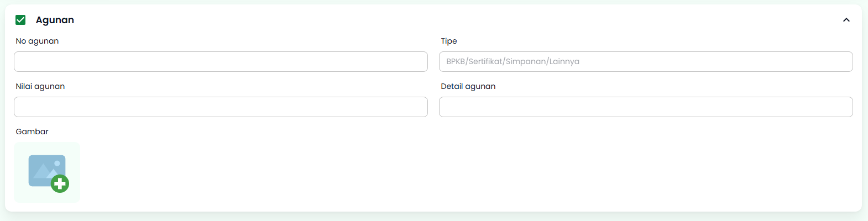
Task: Select the Nilai agunan input field
Action: point(221,107)
